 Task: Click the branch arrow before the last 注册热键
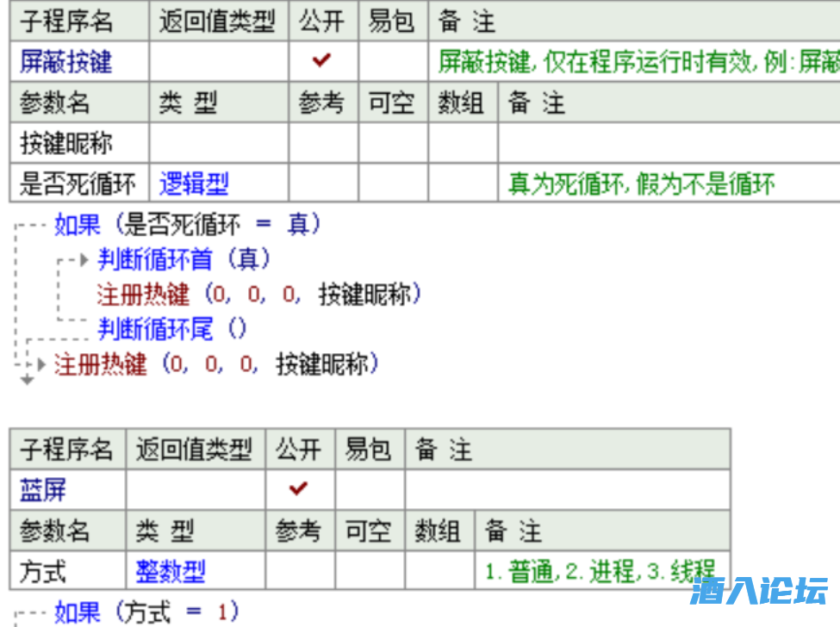tap(40, 364)
